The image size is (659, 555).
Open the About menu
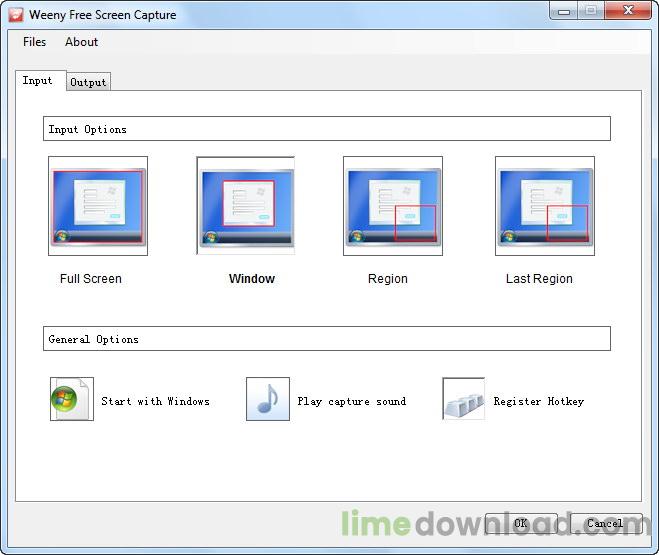(82, 42)
